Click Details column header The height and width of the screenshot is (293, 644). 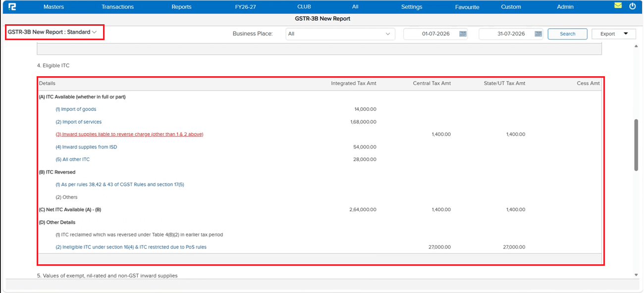click(48, 83)
